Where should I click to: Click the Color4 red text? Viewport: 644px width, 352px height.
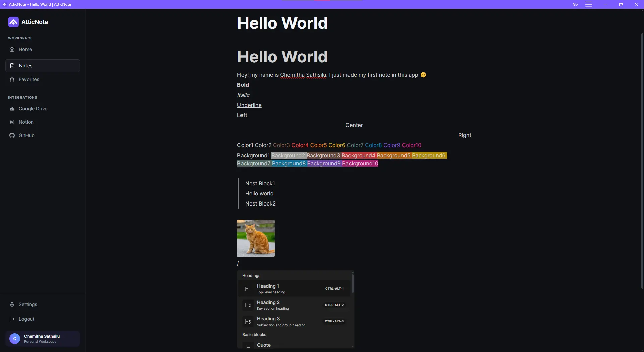coord(300,145)
